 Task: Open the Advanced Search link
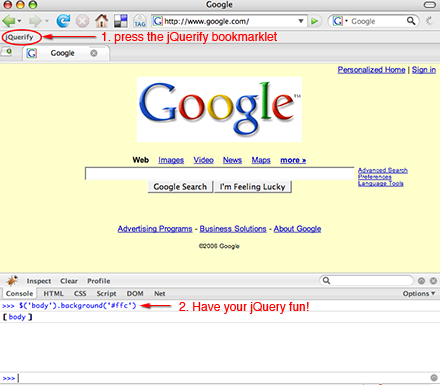coord(383,170)
